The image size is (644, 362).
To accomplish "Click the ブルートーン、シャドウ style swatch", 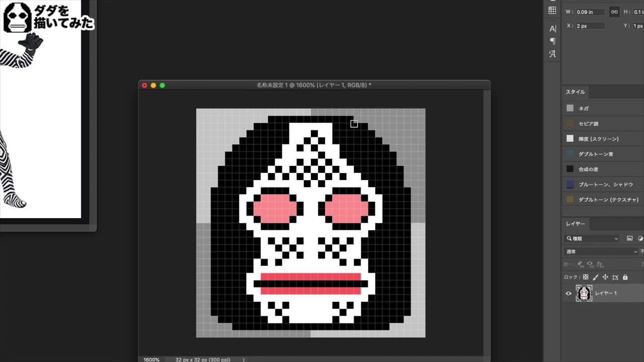I will click(570, 185).
